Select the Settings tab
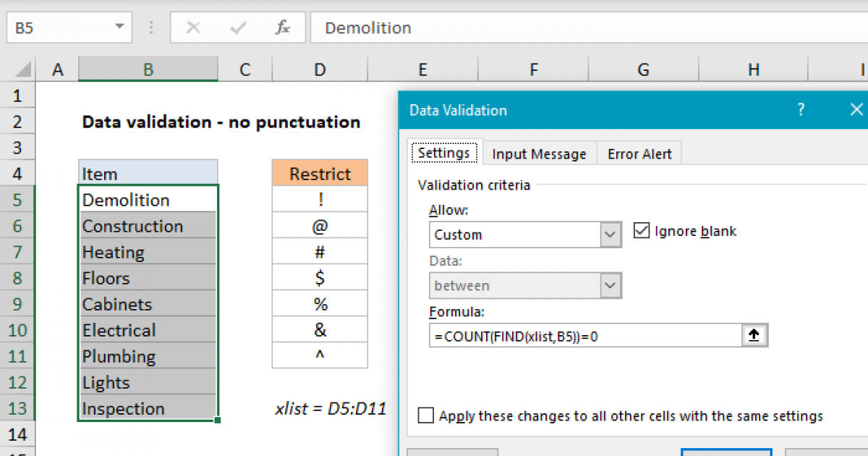Image resolution: width=868 pixels, height=456 pixels. [444, 153]
